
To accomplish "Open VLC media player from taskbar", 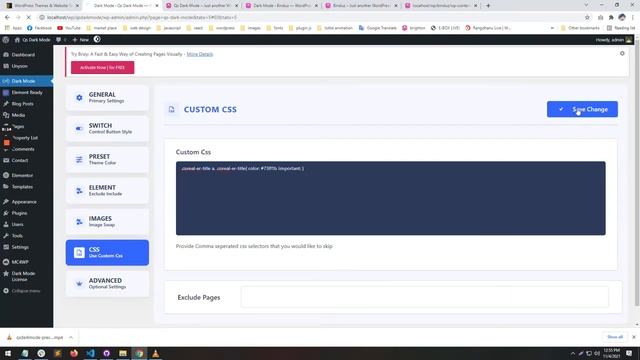I will [x=156, y=353].
